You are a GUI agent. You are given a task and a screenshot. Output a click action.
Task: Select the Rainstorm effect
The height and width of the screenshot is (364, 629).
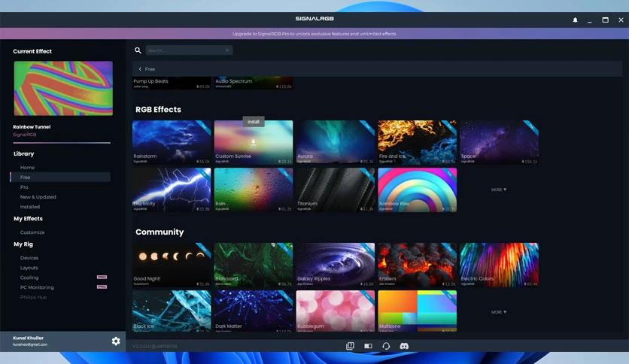pos(172,142)
